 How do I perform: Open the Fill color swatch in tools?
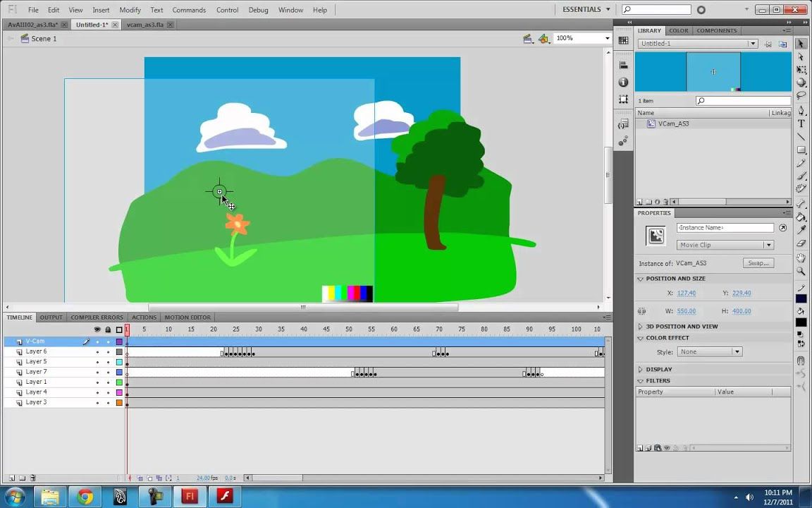pos(801,322)
